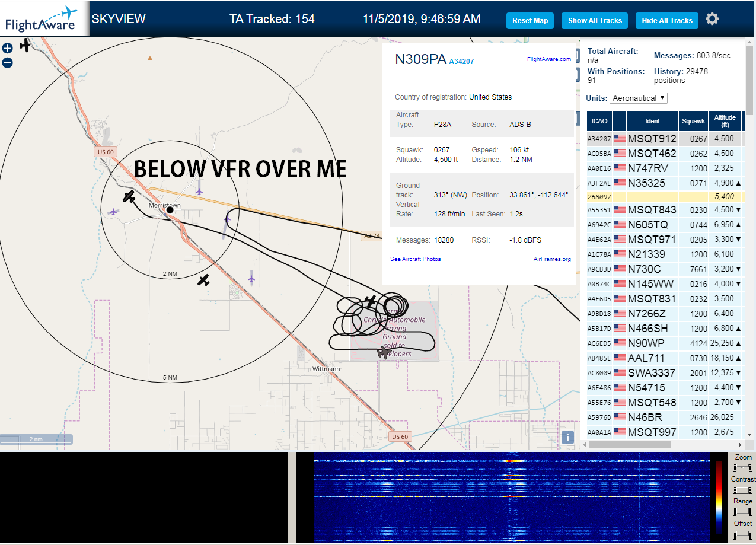This screenshot has height=545, width=756.
Task: Click US flag in the MSQT912 row
Action: click(x=620, y=139)
